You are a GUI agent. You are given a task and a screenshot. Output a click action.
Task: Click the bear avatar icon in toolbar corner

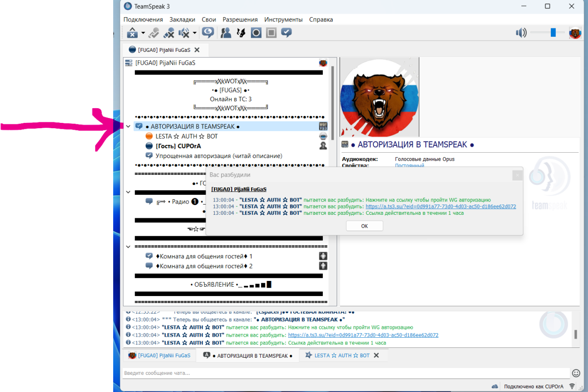(x=575, y=33)
